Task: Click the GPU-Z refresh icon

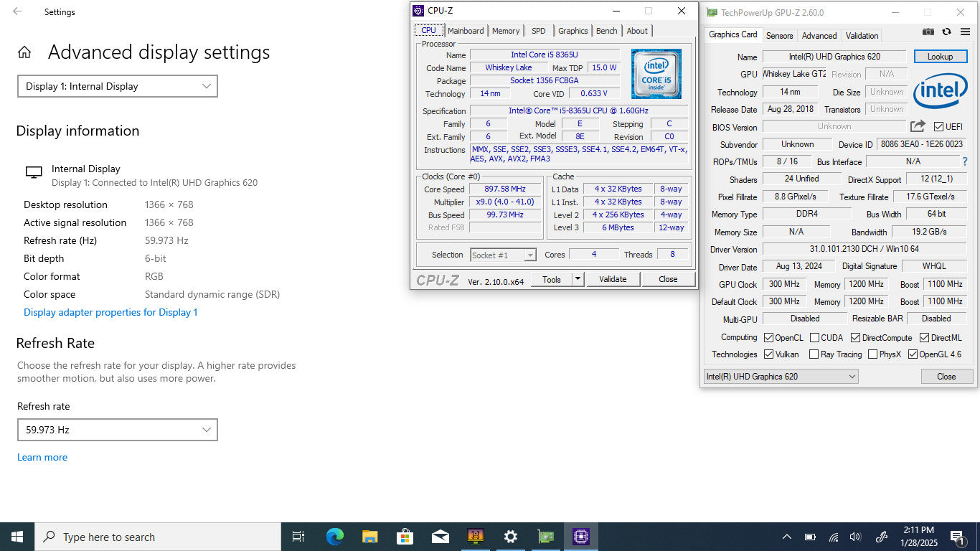Action: (946, 32)
